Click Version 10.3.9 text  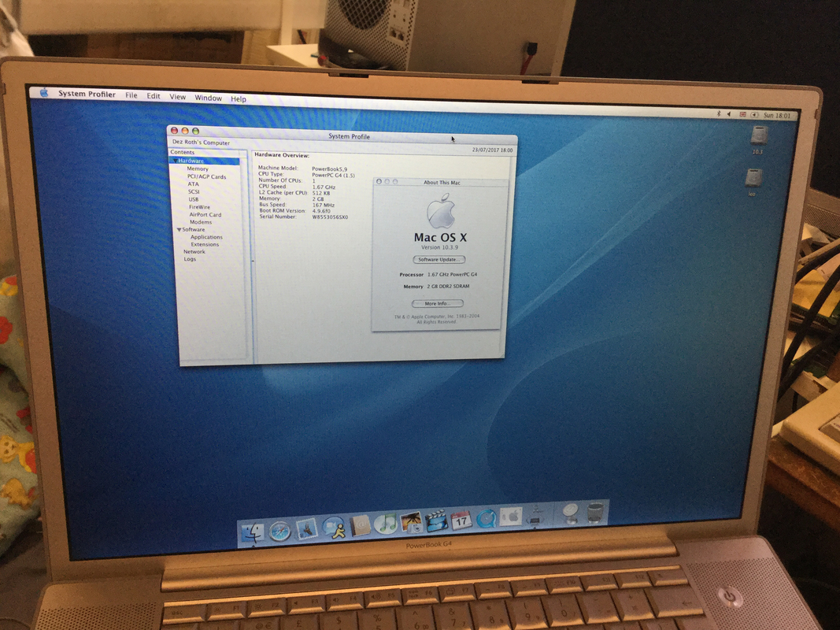[x=439, y=247]
